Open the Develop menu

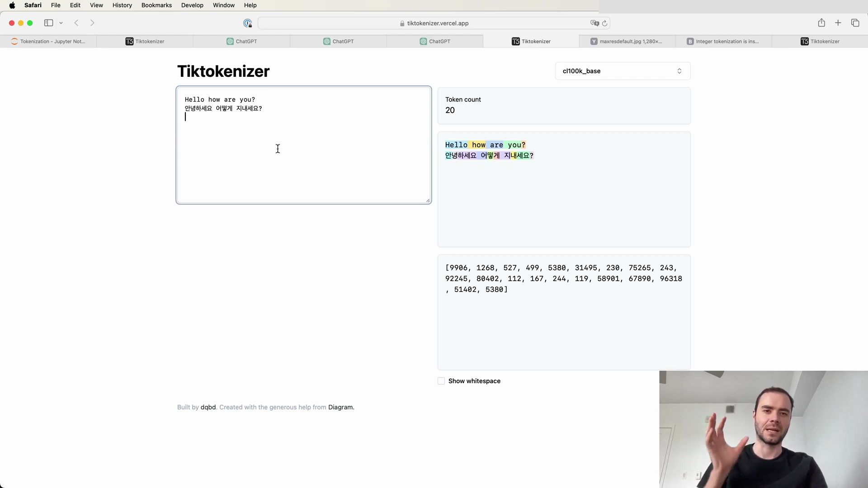(x=192, y=5)
